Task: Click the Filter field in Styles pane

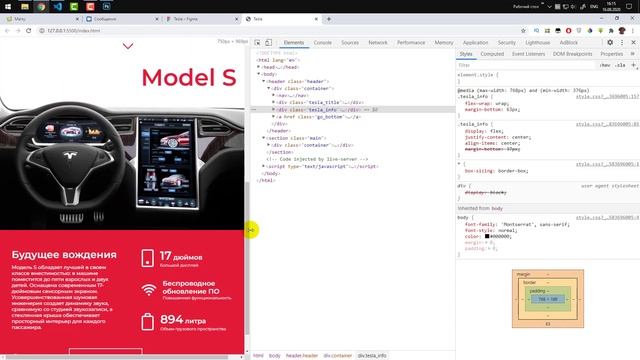Action: coord(526,65)
